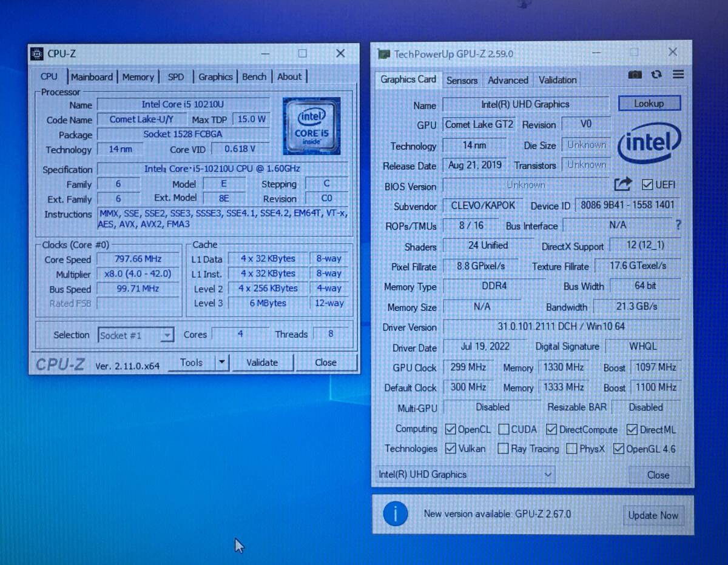This screenshot has width=728, height=565.
Task: Click the Close button in CPU-Z
Action: (326, 363)
